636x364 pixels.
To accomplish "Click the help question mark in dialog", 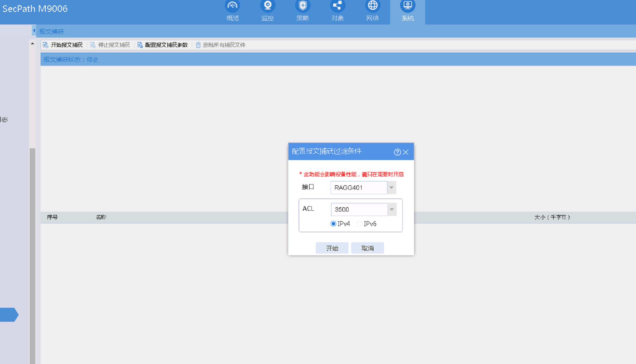I will point(397,152).
